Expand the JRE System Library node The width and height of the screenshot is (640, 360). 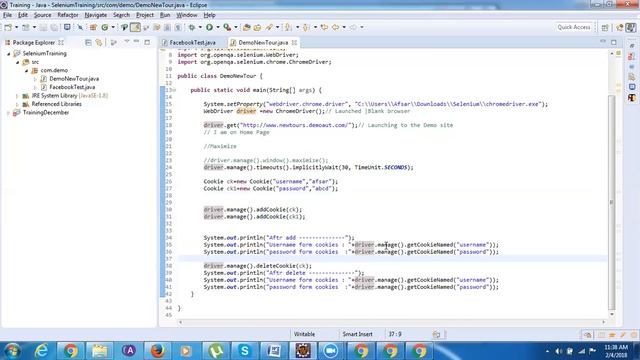tap(18, 96)
